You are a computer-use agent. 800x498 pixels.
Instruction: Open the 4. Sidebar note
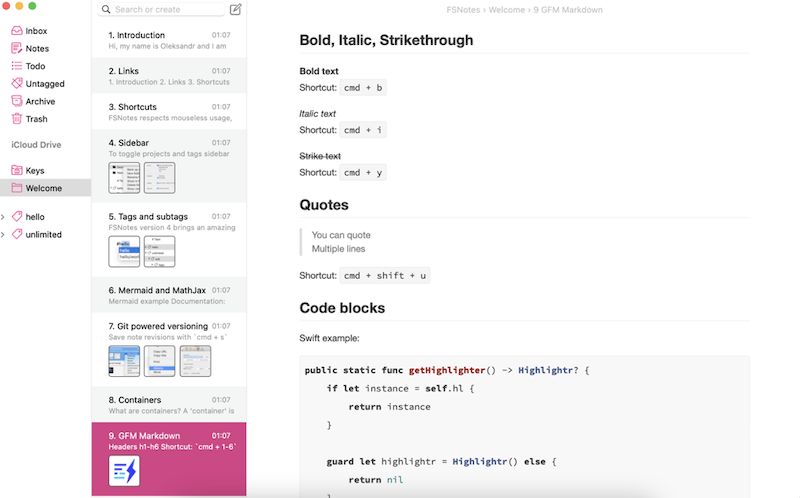pos(169,166)
